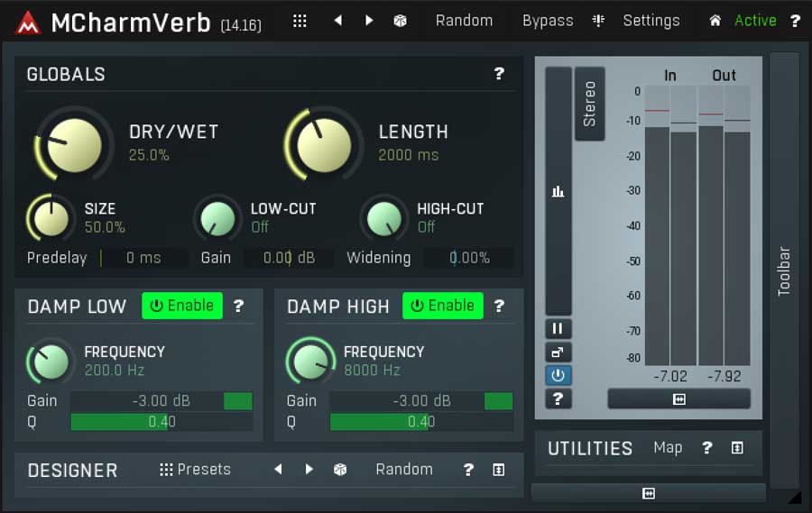
Task: Open the DAMP LOW help icon
Action: pyautogui.click(x=238, y=306)
